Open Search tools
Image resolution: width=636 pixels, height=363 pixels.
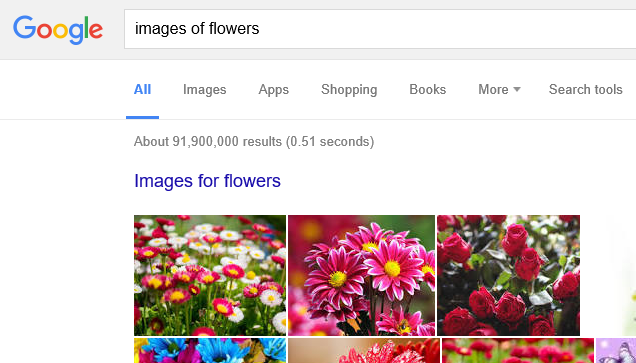pos(585,90)
